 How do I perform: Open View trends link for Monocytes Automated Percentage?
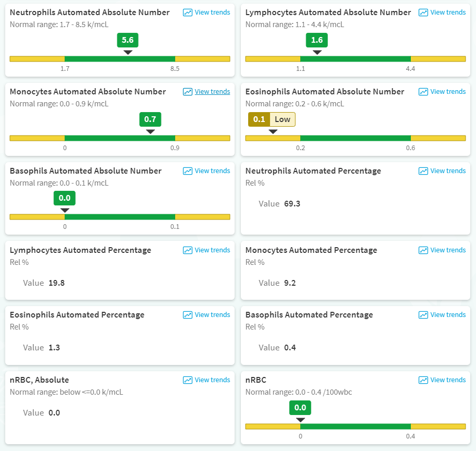(x=448, y=250)
